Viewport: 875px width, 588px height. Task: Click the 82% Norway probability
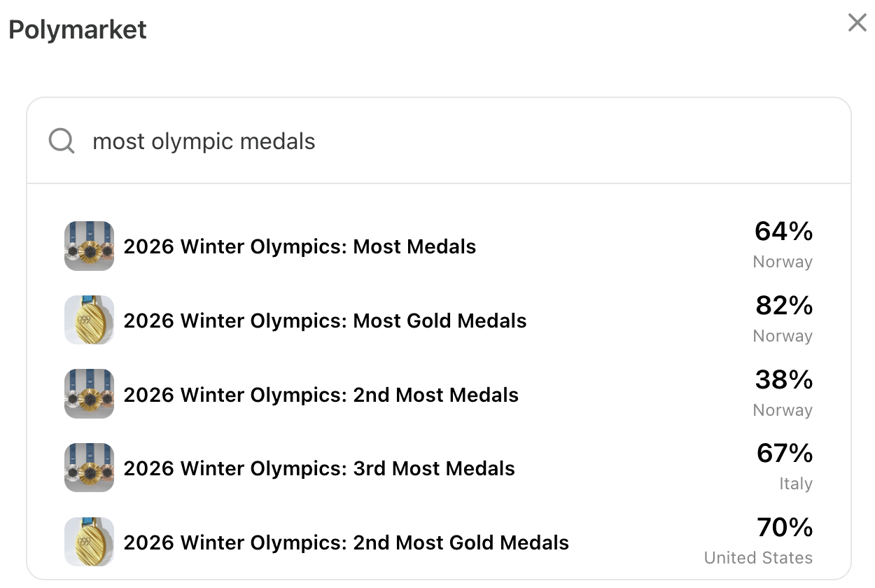[783, 305]
